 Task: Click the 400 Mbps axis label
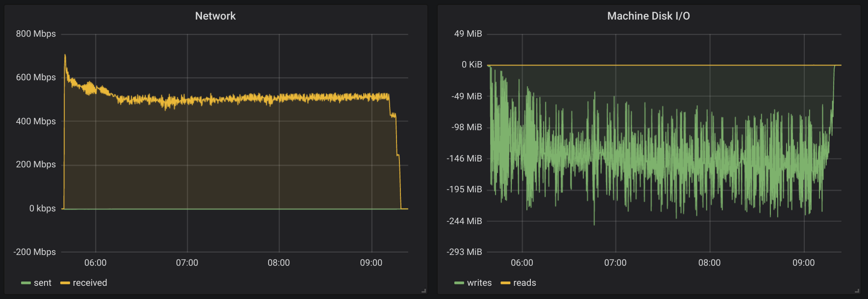point(36,121)
